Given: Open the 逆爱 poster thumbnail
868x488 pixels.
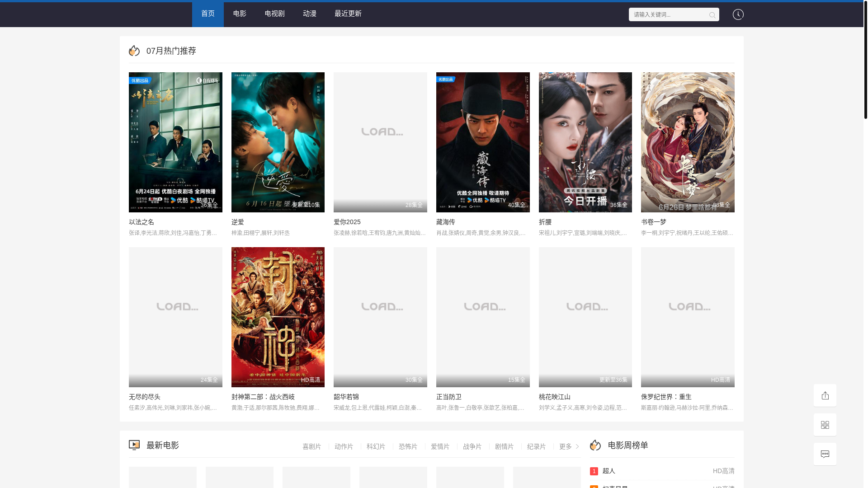Looking at the screenshot, I should click(x=278, y=142).
